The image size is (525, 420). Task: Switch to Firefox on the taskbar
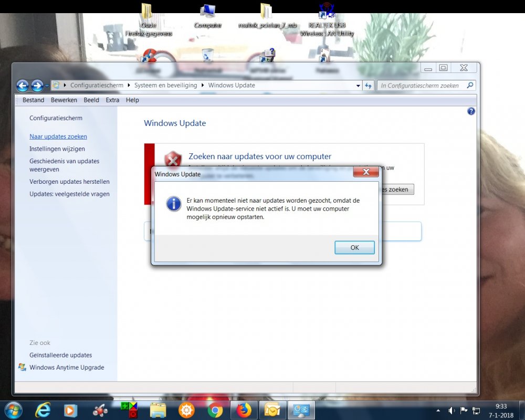tap(244, 410)
